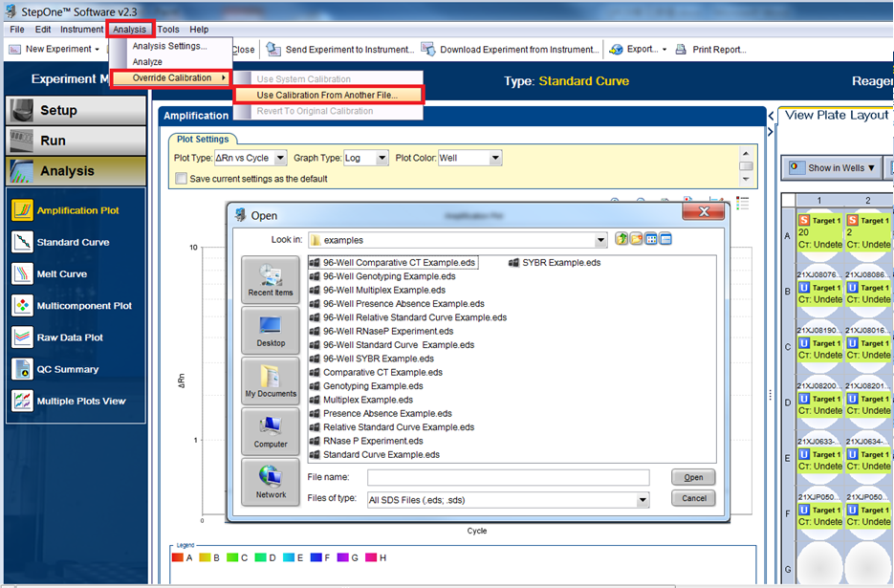The width and height of the screenshot is (894, 588).
Task: Select well A1 in plate layout
Action: coord(819,231)
